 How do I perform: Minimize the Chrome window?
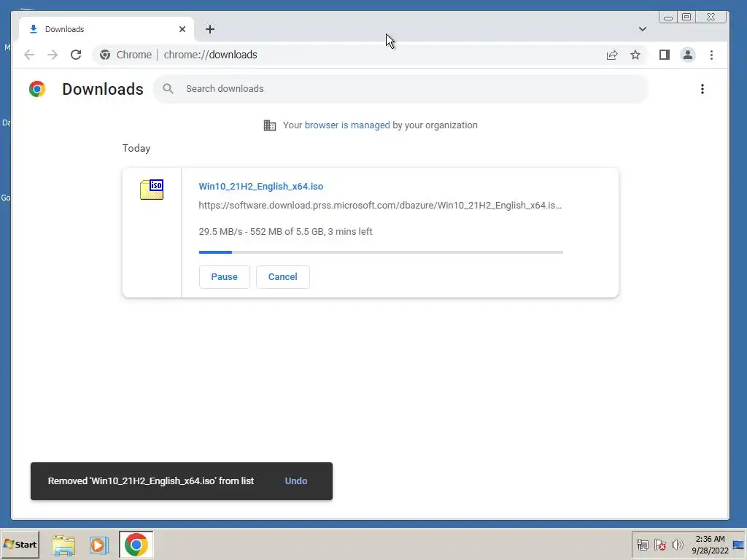[668, 17]
